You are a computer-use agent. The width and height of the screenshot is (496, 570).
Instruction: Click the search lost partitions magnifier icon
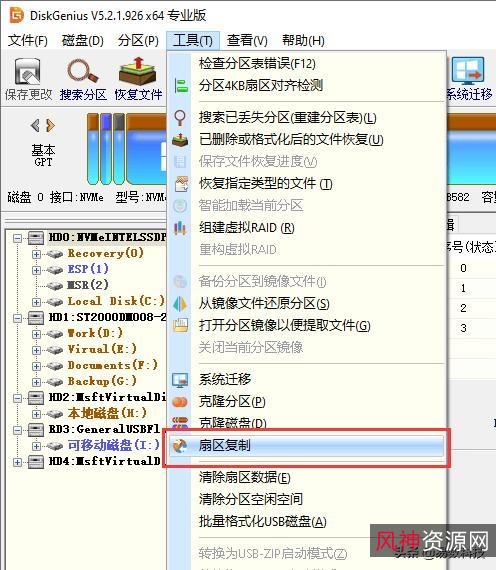point(180,117)
